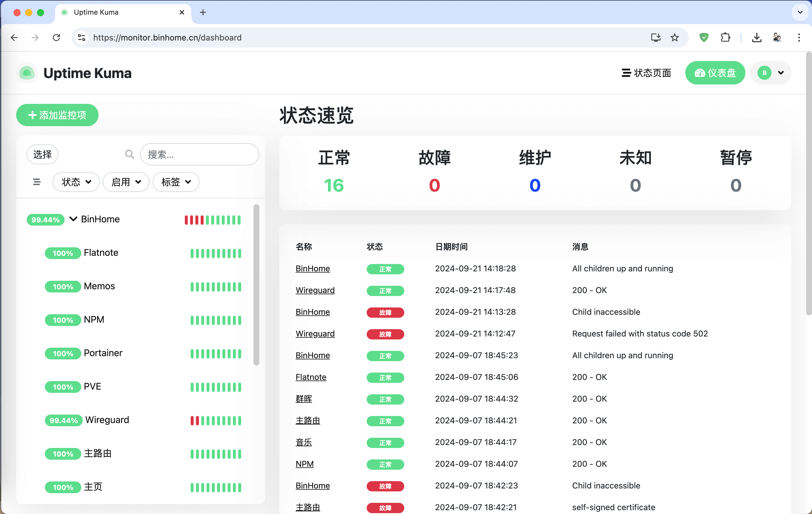Click BinHome heartbeat bar

212,220
